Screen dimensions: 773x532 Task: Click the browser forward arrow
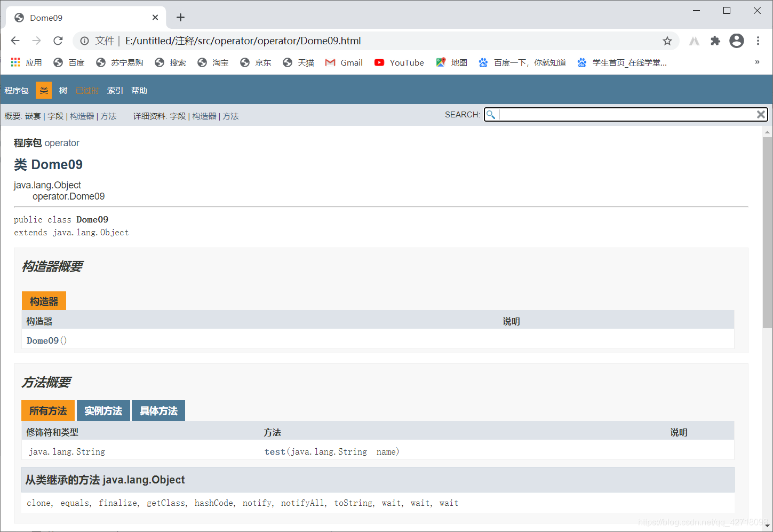[36, 41]
